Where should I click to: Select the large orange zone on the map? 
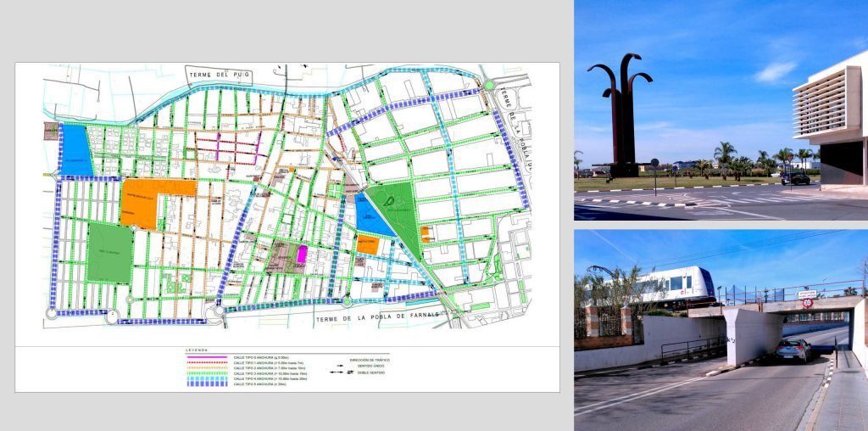point(157,200)
